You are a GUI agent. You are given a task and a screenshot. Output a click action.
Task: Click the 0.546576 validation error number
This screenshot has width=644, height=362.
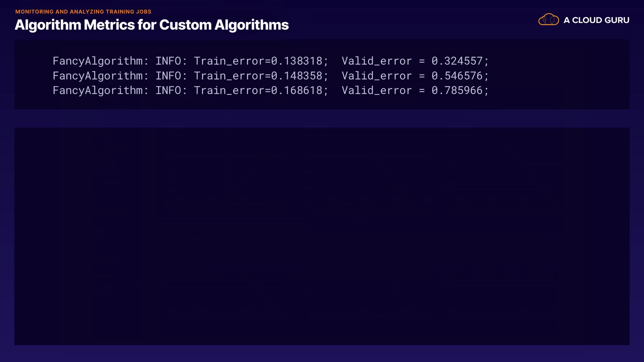[x=457, y=76]
